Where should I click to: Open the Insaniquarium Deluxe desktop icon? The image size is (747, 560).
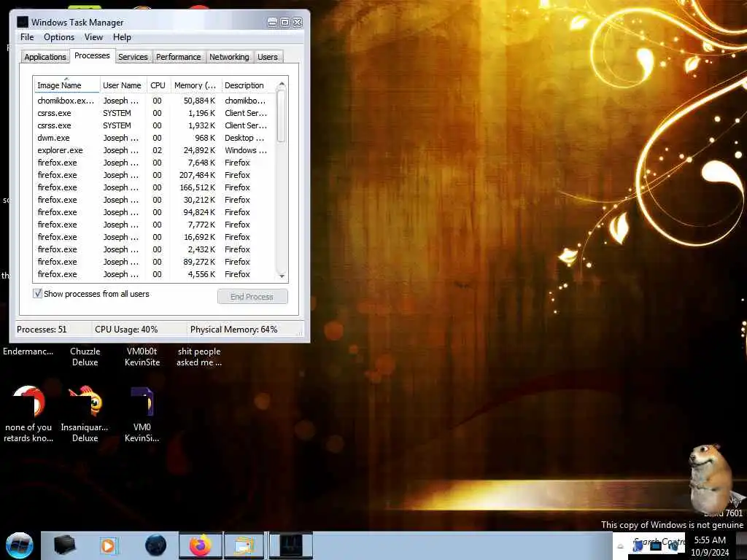coord(85,415)
